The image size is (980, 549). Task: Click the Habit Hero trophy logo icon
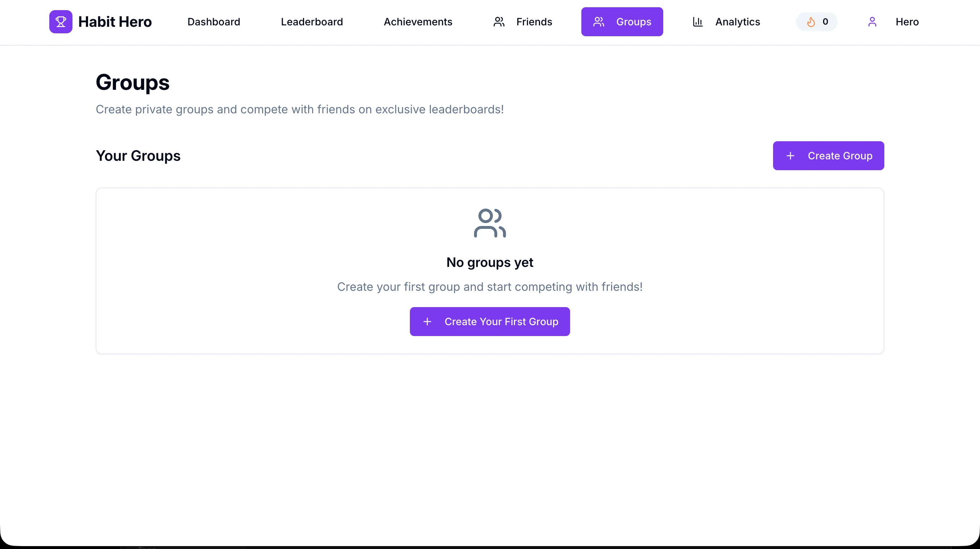pyautogui.click(x=61, y=22)
